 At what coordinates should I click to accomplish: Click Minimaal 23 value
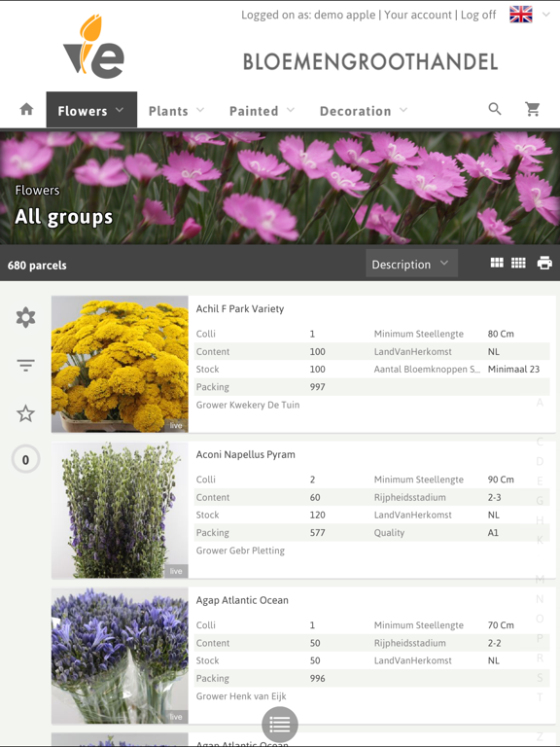pos(513,370)
